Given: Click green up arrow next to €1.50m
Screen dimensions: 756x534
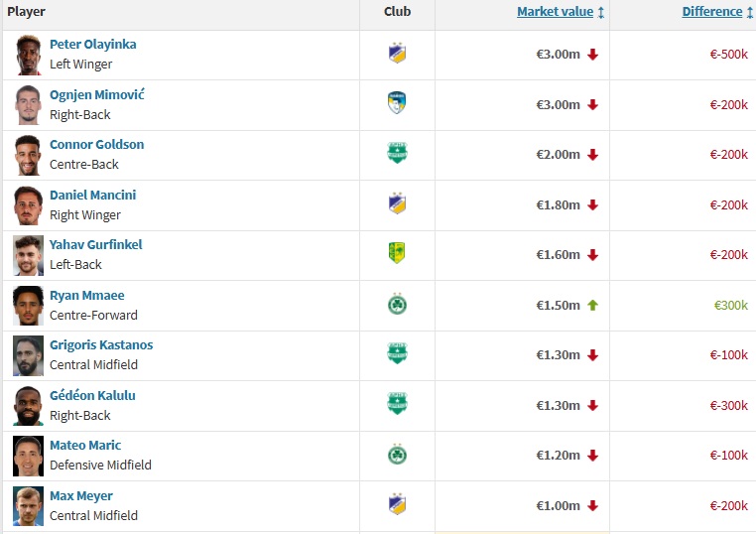Looking at the screenshot, I should pos(593,305).
